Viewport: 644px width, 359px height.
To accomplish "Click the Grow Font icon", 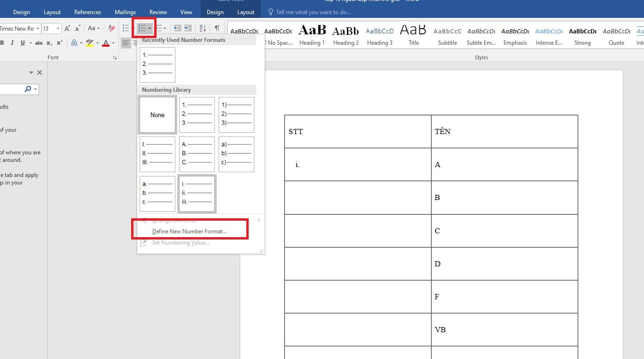I will [x=67, y=28].
